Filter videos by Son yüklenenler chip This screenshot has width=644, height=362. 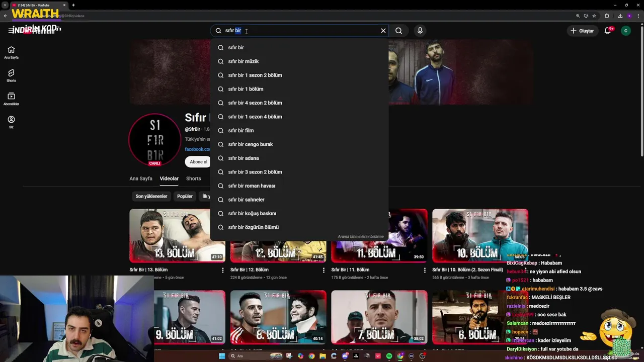151,196
